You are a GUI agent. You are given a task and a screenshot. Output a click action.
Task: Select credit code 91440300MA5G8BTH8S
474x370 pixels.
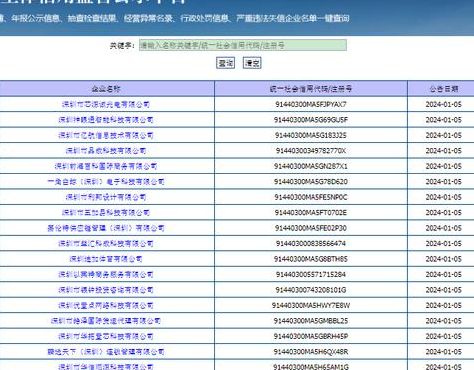click(311, 259)
